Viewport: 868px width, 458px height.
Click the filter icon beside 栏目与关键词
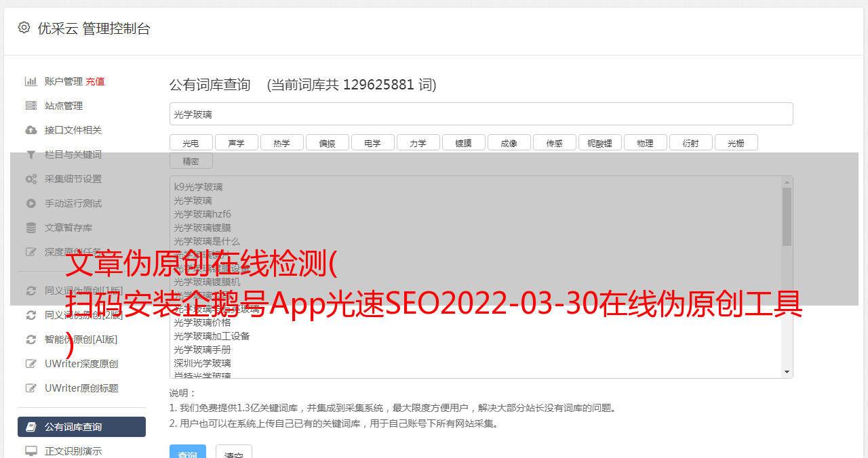(x=31, y=154)
